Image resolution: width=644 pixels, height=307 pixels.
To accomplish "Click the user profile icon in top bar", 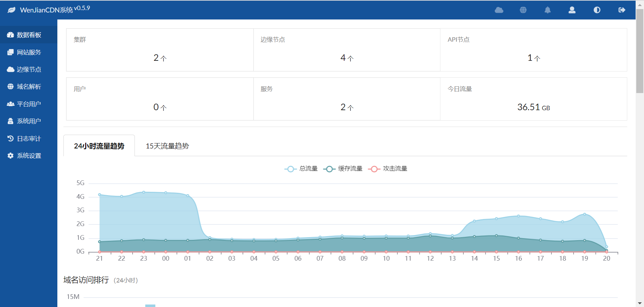I will pyautogui.click(x=572, y=10).
